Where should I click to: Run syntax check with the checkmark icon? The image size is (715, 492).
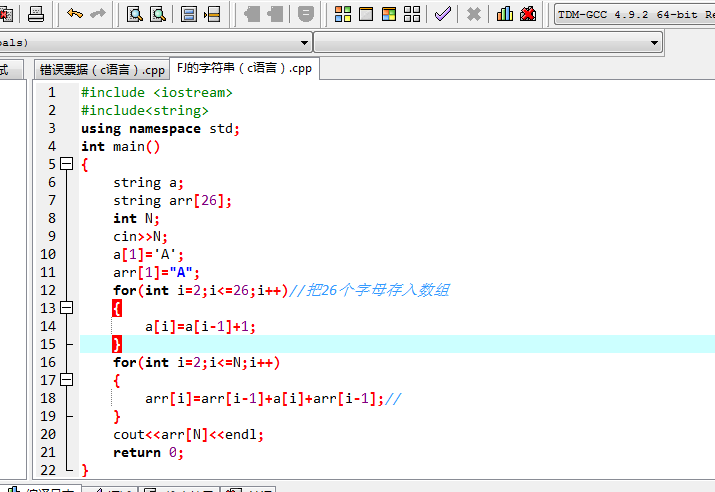[x=442, y=14]
